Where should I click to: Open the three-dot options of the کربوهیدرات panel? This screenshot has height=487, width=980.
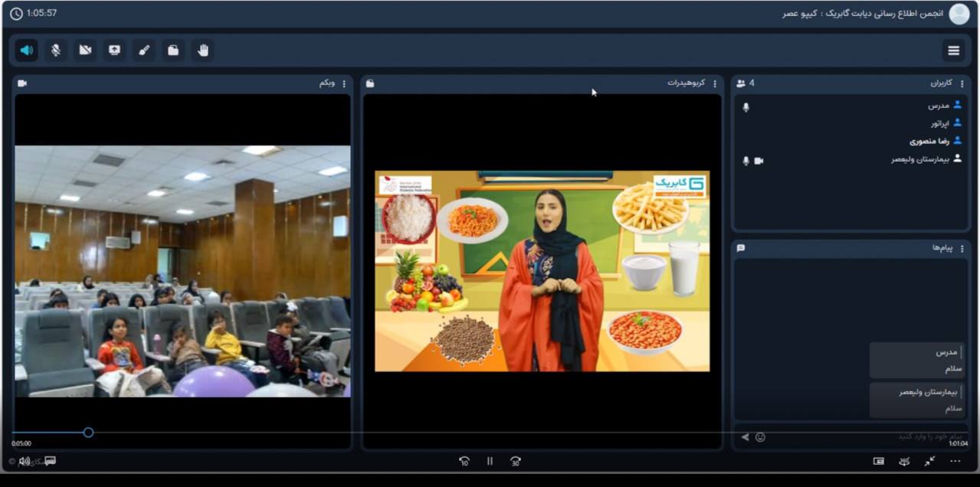pos(715,83)
